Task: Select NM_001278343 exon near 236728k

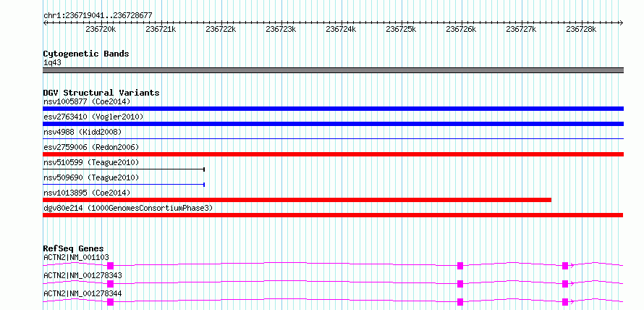Action: (565, 284)
